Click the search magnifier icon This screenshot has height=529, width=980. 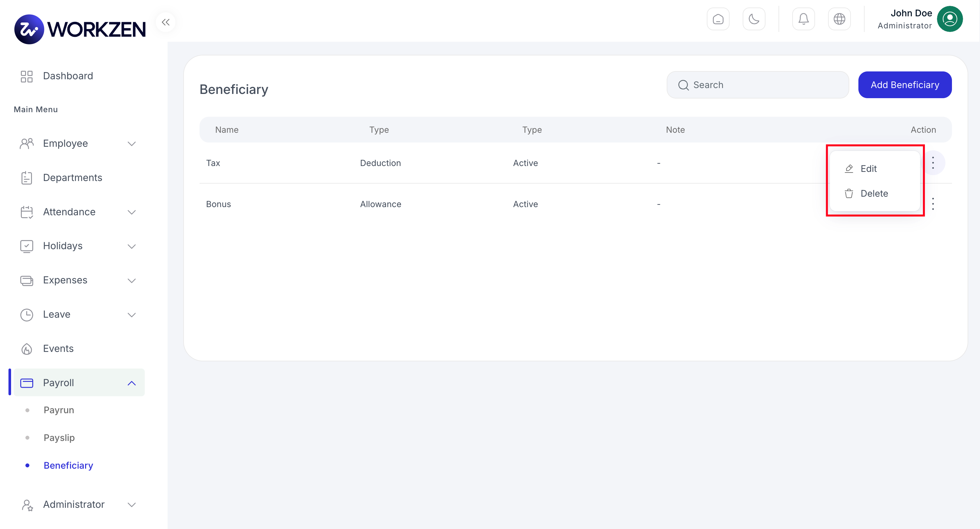point(683,85)
